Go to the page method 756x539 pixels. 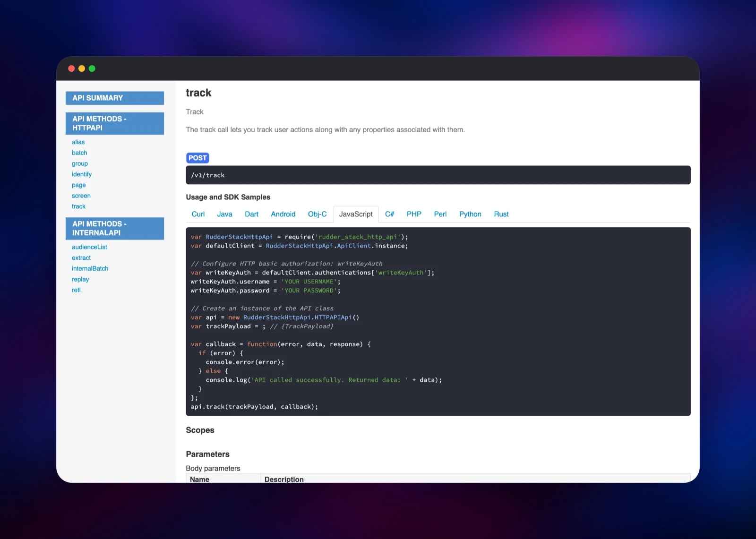coord(79,185)
